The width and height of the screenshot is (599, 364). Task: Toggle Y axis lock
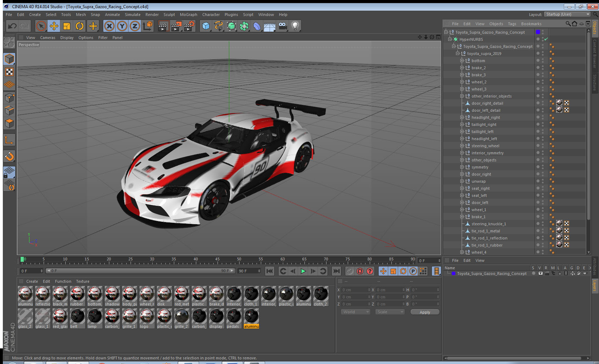(x=122, y=26)
